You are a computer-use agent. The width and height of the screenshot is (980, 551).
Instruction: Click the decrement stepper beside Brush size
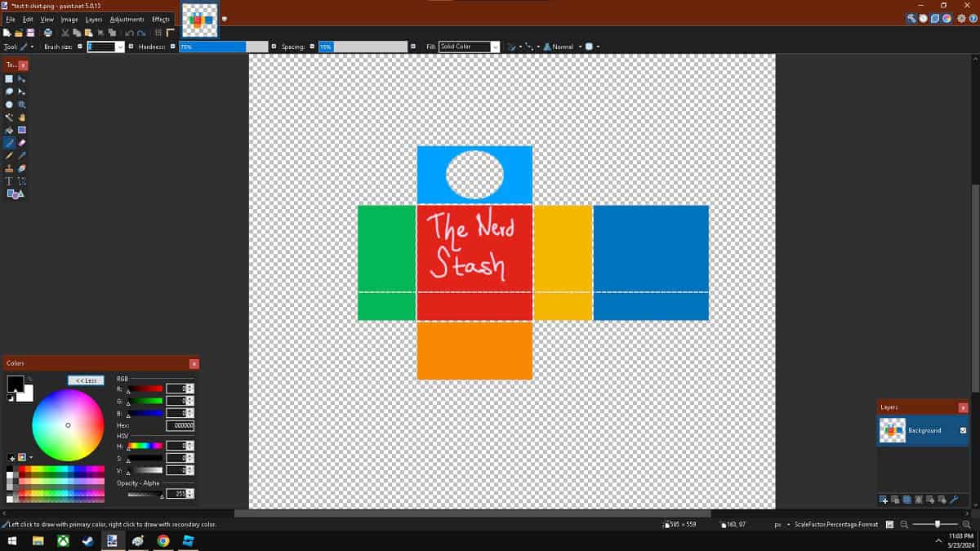click(x=79, y=47)
